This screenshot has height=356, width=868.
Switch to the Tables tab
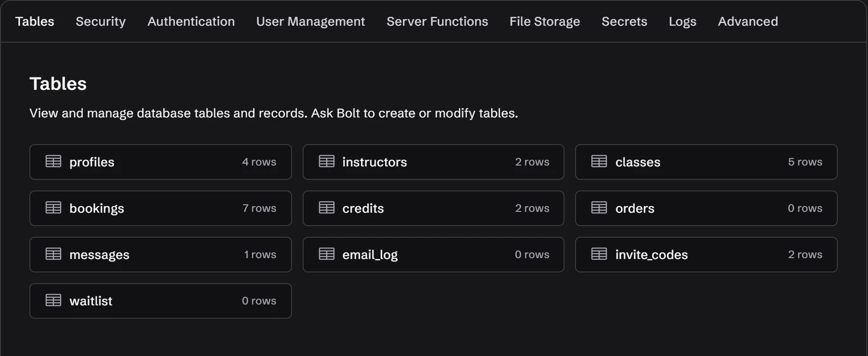(x=35, y=21)
